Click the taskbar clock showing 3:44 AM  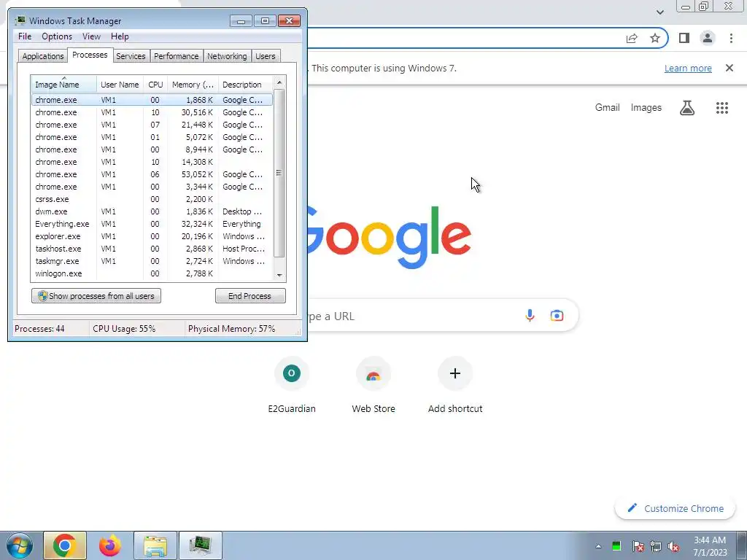pyautogui.click(x=710, y=546)
